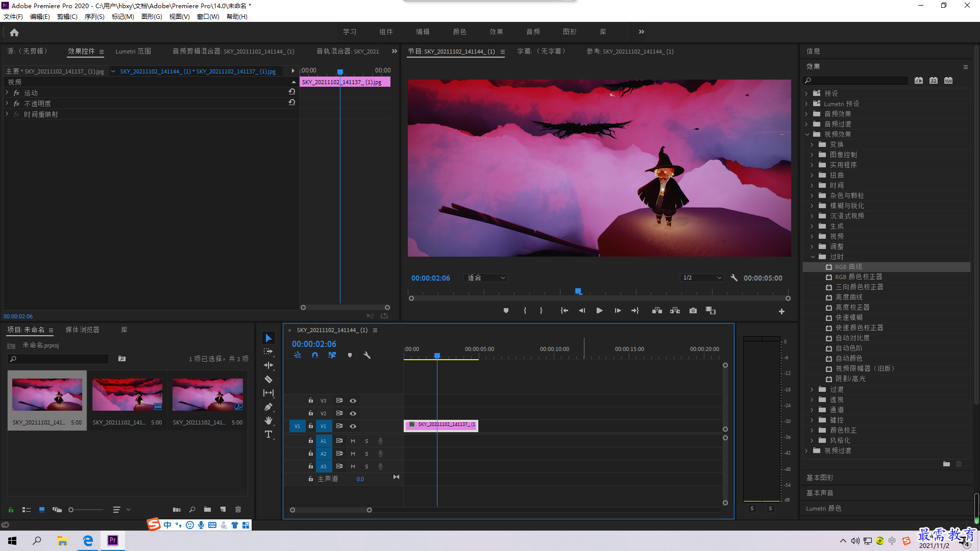Click the new item icon in project panel
Screen dimensions: 980x551
coord(223,509)
